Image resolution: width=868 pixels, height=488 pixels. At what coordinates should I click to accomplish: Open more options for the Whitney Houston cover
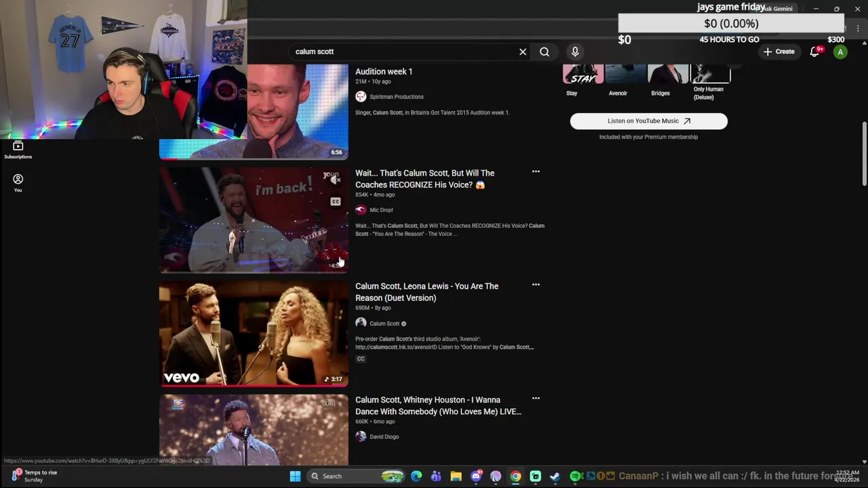pyautogui.click(x=536, y=399)
